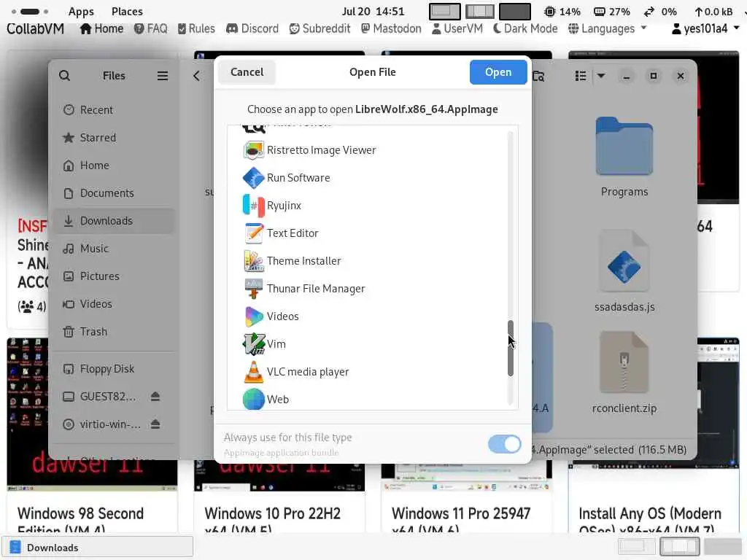Click the folder search icon in Files header

point(538,76)
